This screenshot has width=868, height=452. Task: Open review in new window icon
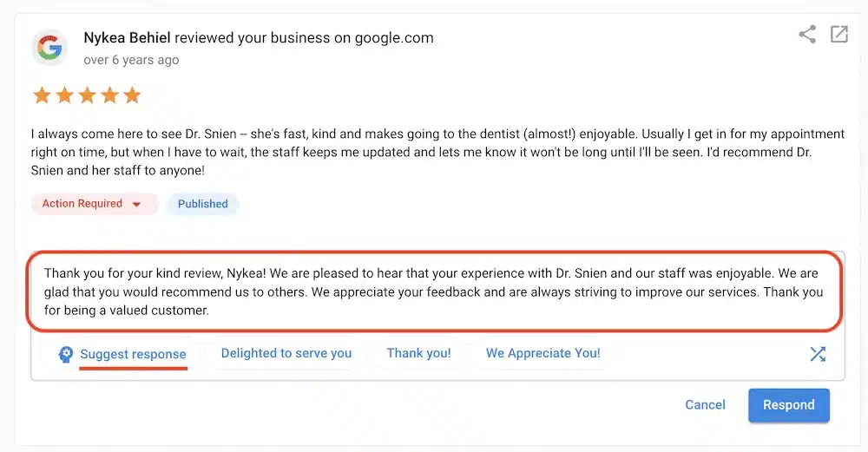pos(839,35)
